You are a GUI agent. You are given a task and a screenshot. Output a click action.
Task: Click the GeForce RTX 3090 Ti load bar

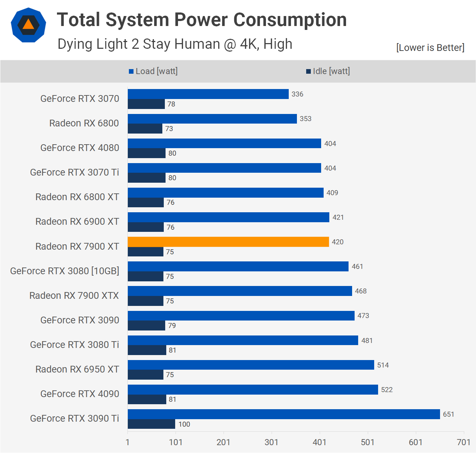tap(284, 414)
